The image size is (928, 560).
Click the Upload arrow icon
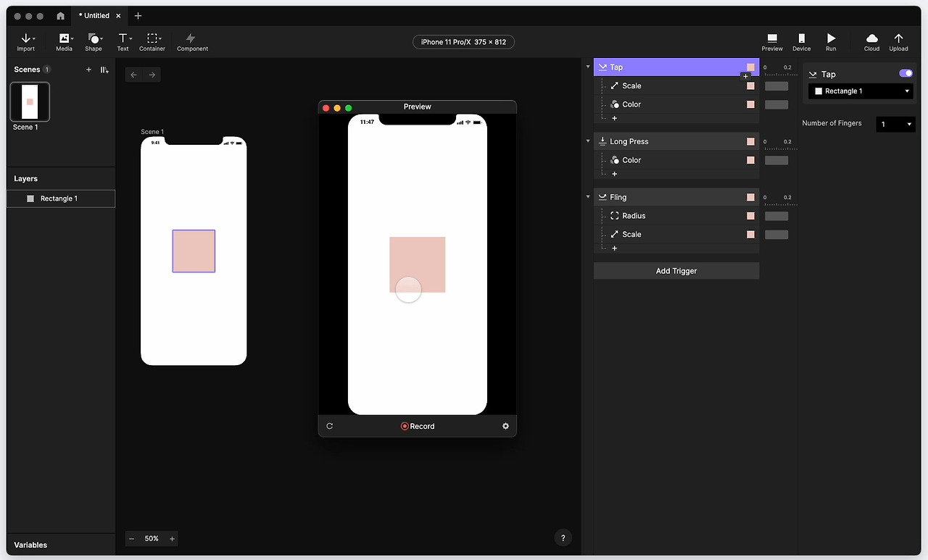[898, 38]
